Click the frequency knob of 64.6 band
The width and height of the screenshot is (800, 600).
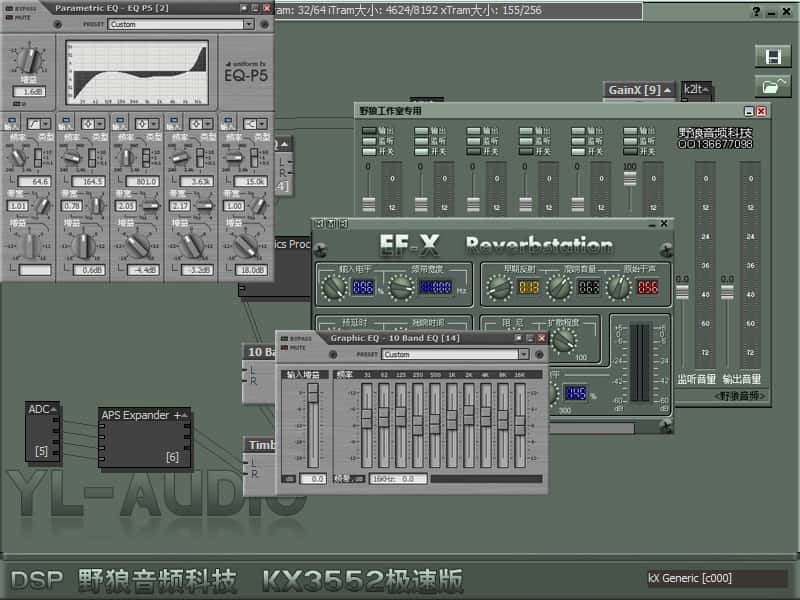pyautogui.click(x=18, y=156)
